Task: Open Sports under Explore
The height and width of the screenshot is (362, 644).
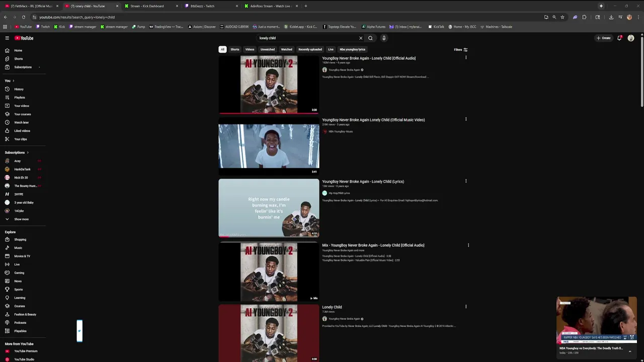Action: 18,289
